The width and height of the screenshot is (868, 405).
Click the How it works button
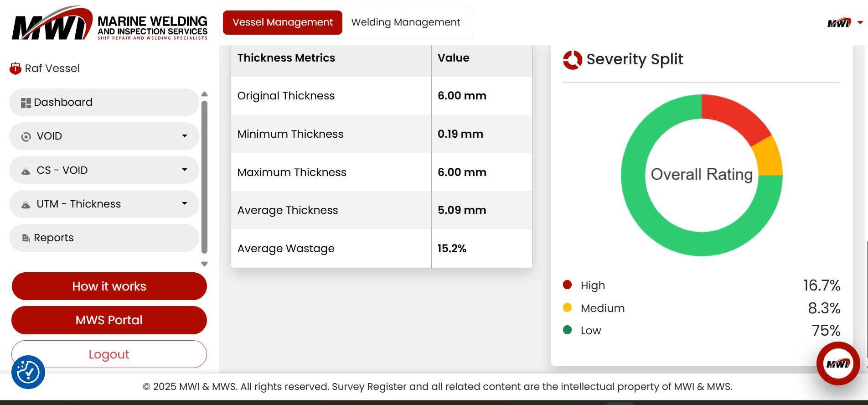pos(109,286)
